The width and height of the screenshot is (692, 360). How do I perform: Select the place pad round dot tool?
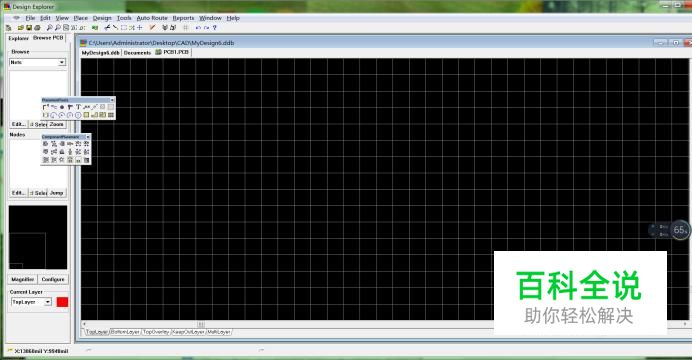coord(62,107)
